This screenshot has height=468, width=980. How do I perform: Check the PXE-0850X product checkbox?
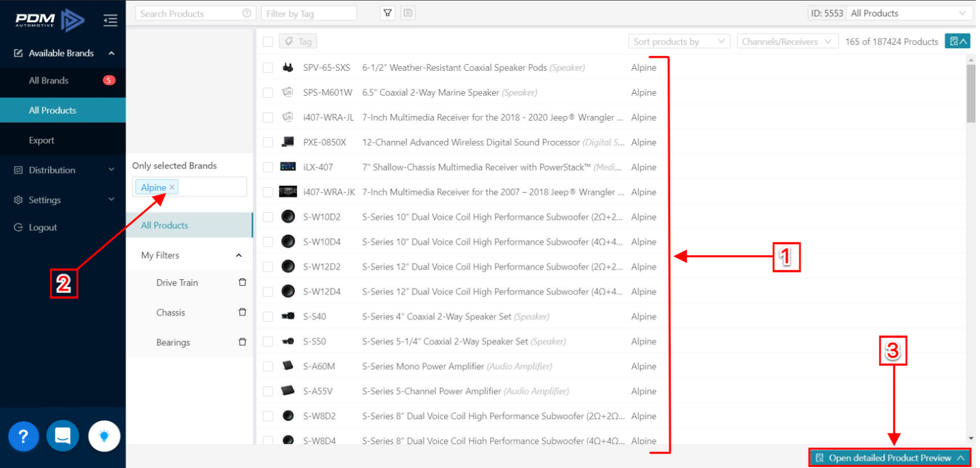[268, 142]
